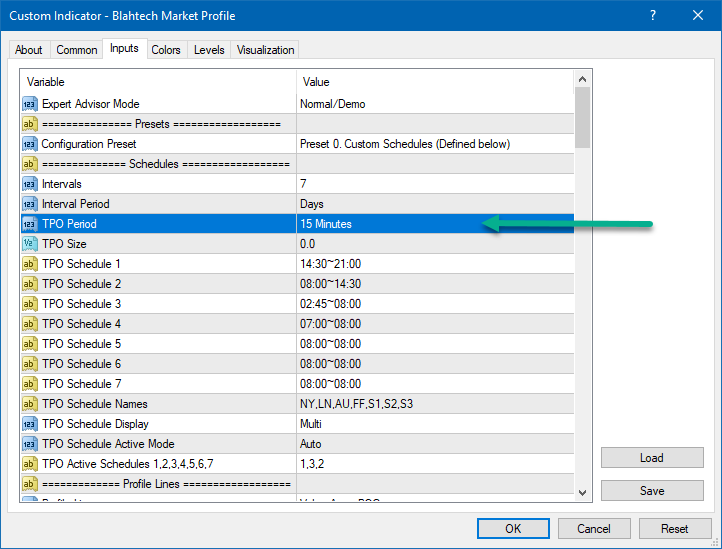Screen dimensions: 722x549
Task: Click the ab icon on Profile Lines separator row
Action: coord(29,484)
